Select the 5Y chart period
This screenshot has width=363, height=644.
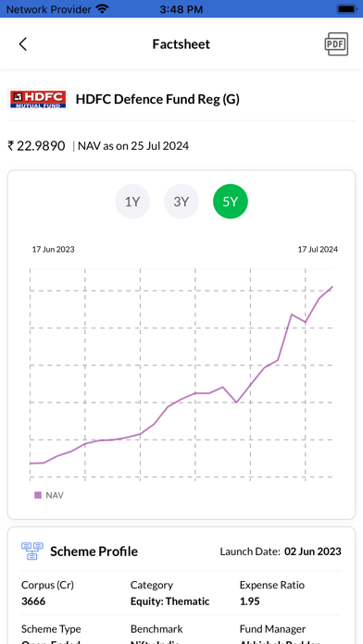pos(231,202)
